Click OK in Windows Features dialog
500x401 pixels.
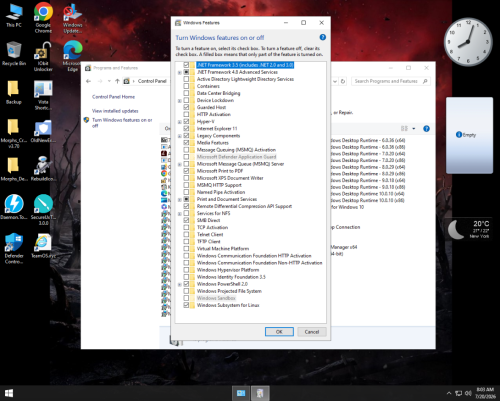279,332
